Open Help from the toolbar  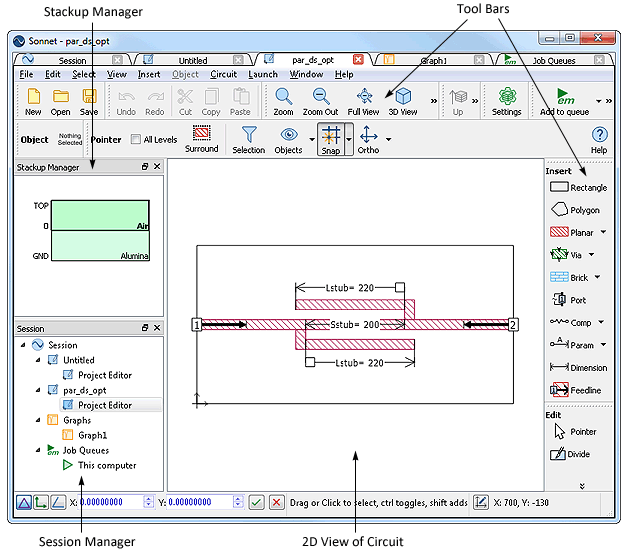coord(598,138)
